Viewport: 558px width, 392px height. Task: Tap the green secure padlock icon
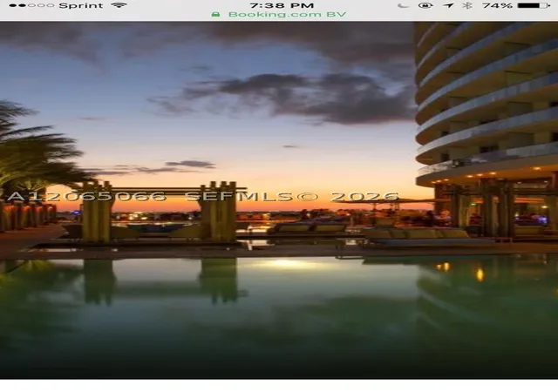(215, 14)
